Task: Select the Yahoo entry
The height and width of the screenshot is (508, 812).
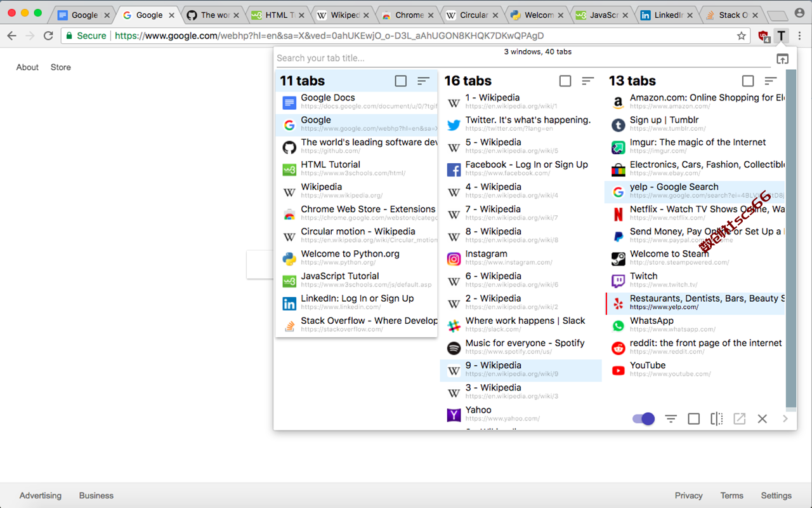Action: pos(521,415)
